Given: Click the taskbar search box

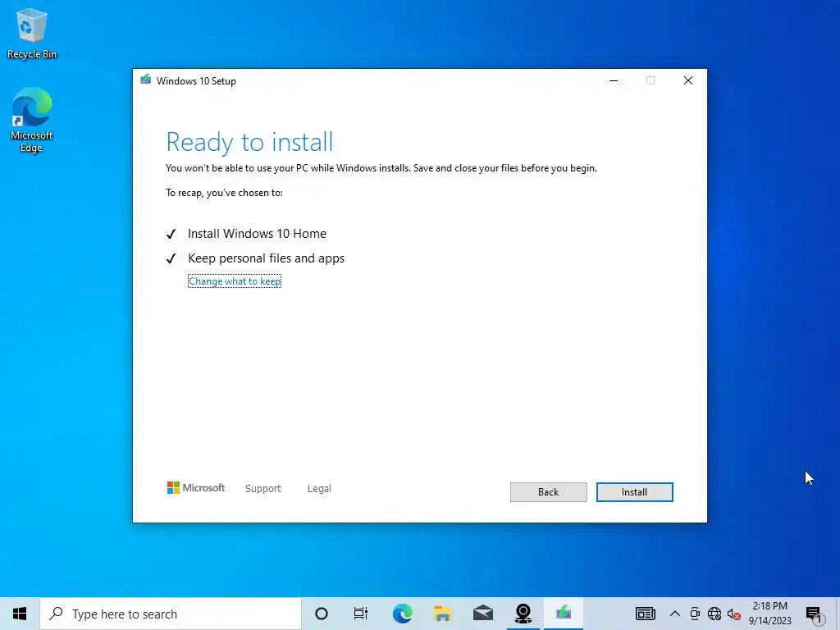Looking at the screenshot, I should 171,614.
